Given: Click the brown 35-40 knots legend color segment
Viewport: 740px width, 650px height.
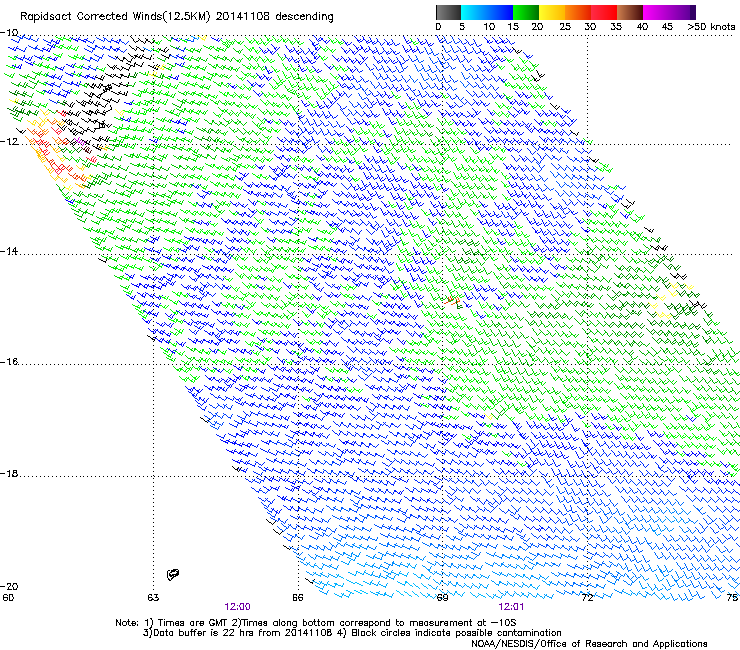Looking at the screenshot, I should click(x=630, y=12).
